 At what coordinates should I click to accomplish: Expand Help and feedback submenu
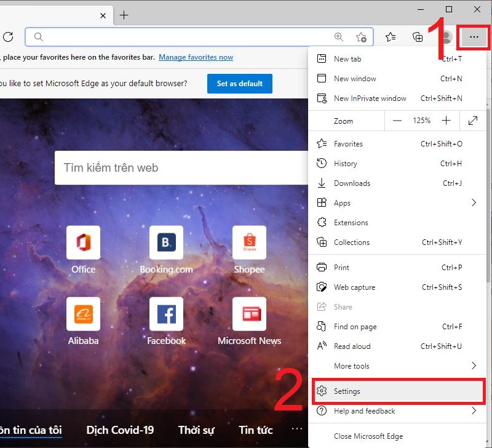click(x=474, y=410)
